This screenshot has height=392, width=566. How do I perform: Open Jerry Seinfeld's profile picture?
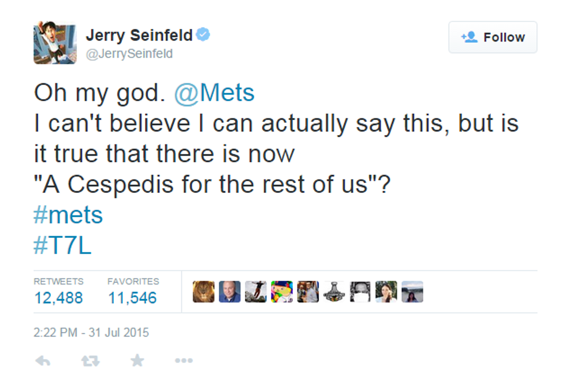click(55, 43)
